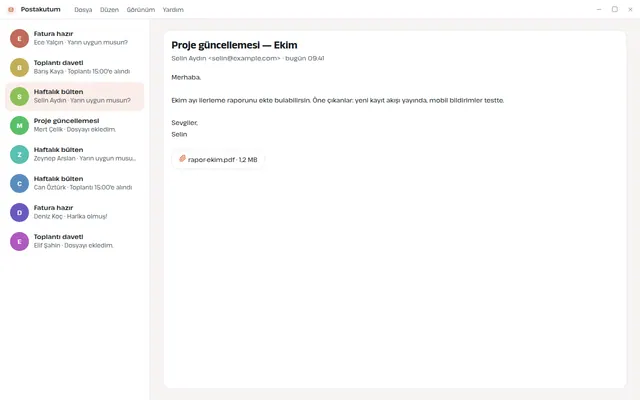
Task: Select Toplantı daveti email from Barış Kaya
Action: tap(75, 67)
